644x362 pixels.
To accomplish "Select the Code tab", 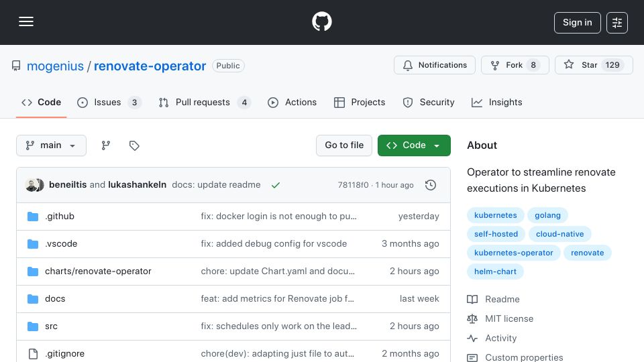I will [41, 102].
